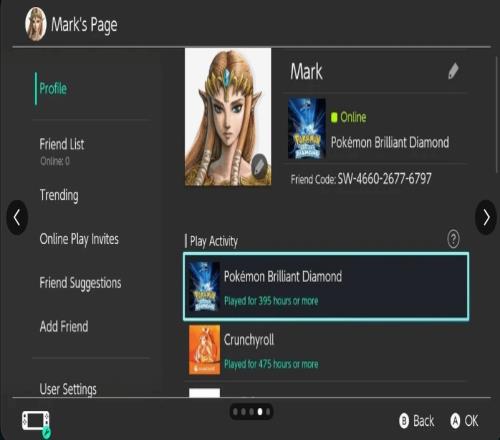Select Pokémon Brilliant Diamond play activity entry
500x440 pixels.
326,287
